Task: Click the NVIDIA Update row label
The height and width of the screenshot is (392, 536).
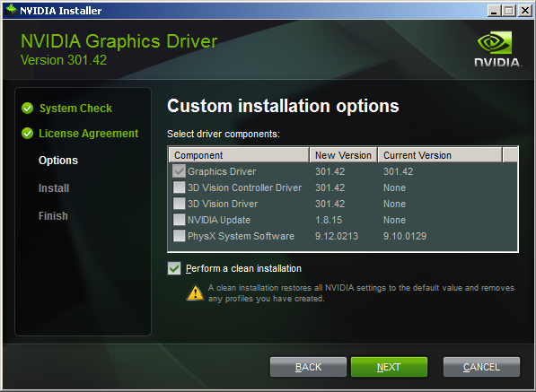Action: point(219,220)
